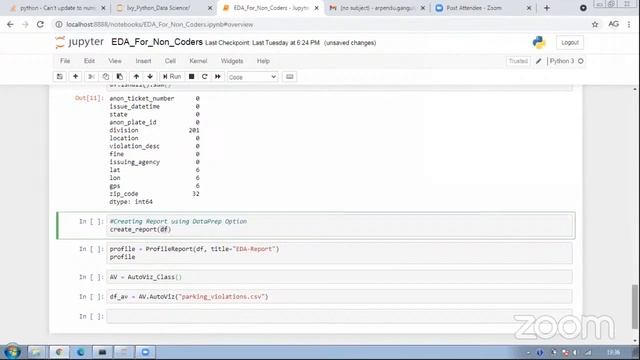Open the Edit menu
Viewport: 640px width, 360px height.
click(x=89, y=61)
